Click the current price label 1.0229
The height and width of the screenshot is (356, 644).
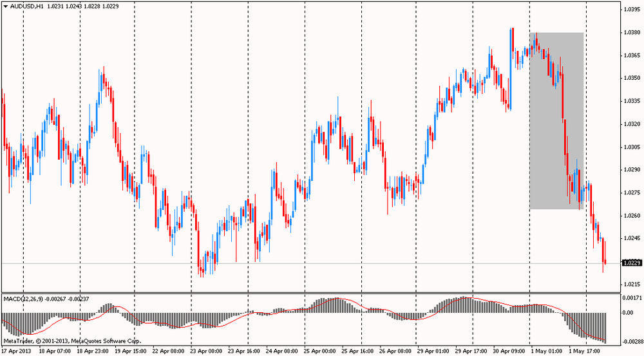631,263
